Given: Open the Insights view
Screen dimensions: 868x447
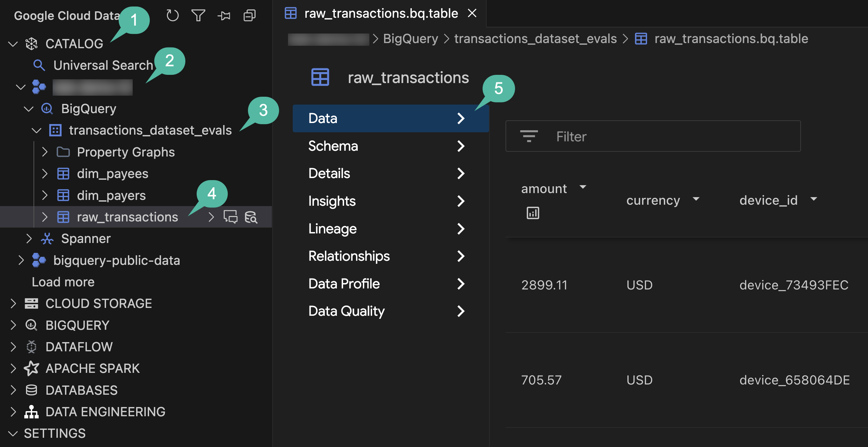Looking at the screenshot, I should 391,201.
